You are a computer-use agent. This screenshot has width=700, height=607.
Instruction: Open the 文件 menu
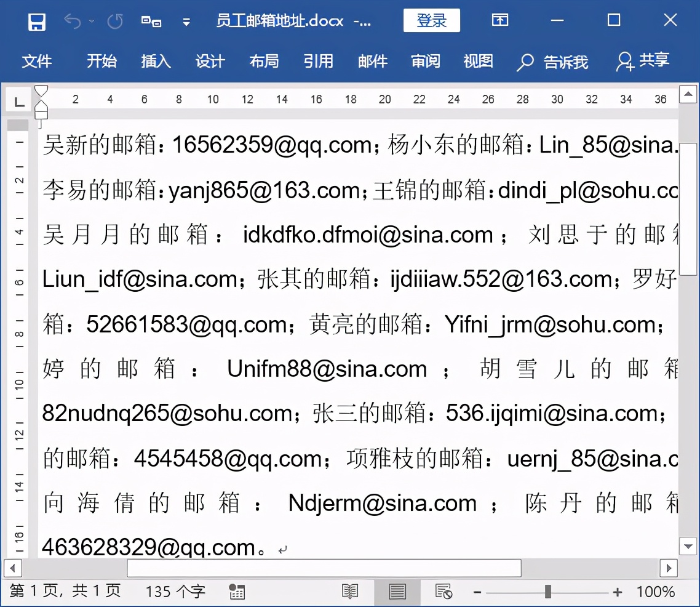(x=38, y=62)
